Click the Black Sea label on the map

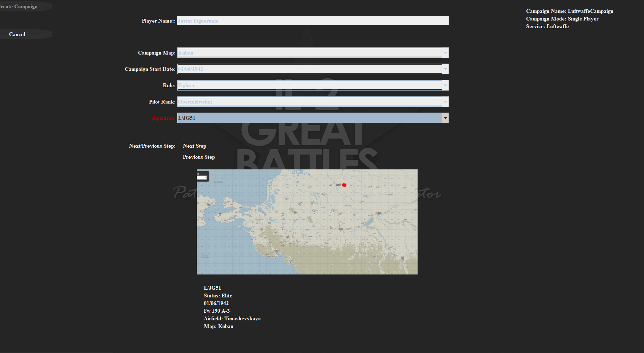[x=205, y=257]
